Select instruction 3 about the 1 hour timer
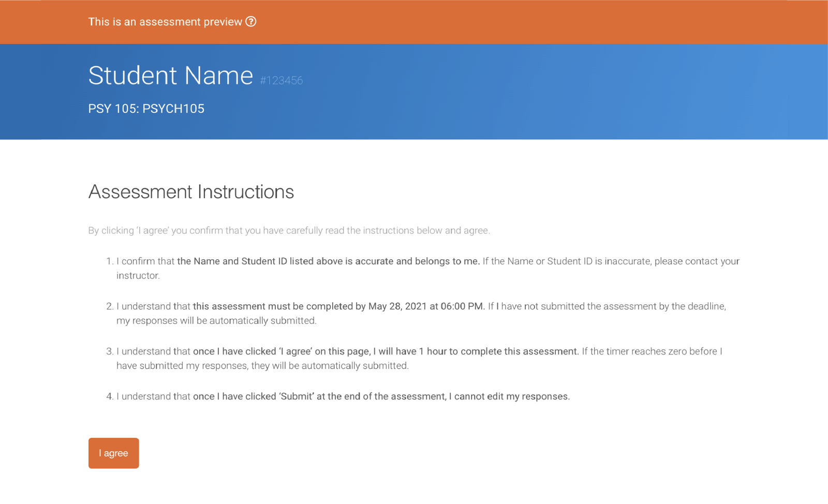Image resolution: width=828 pixels, height=504 pixels. [x=362, y=358]
